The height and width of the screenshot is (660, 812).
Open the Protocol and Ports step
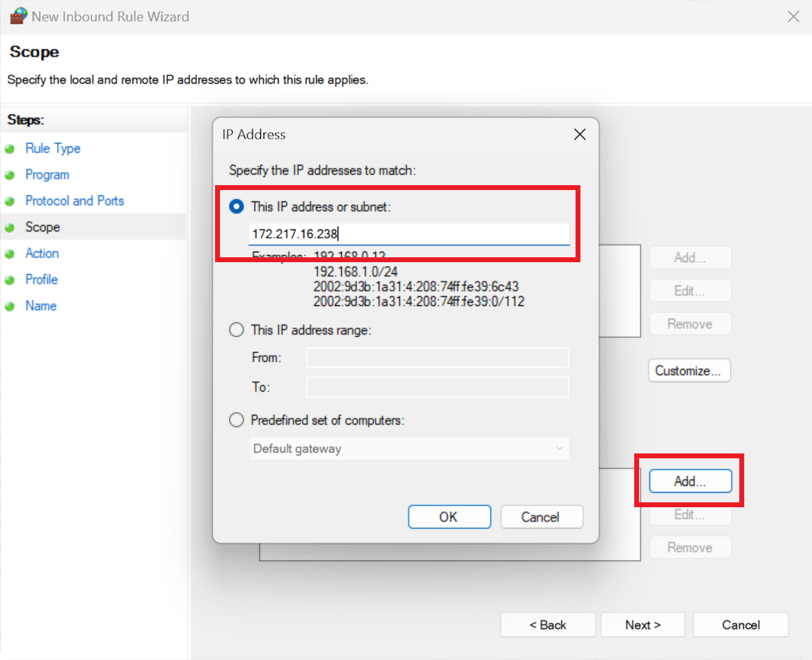click(x=74, y=201)
